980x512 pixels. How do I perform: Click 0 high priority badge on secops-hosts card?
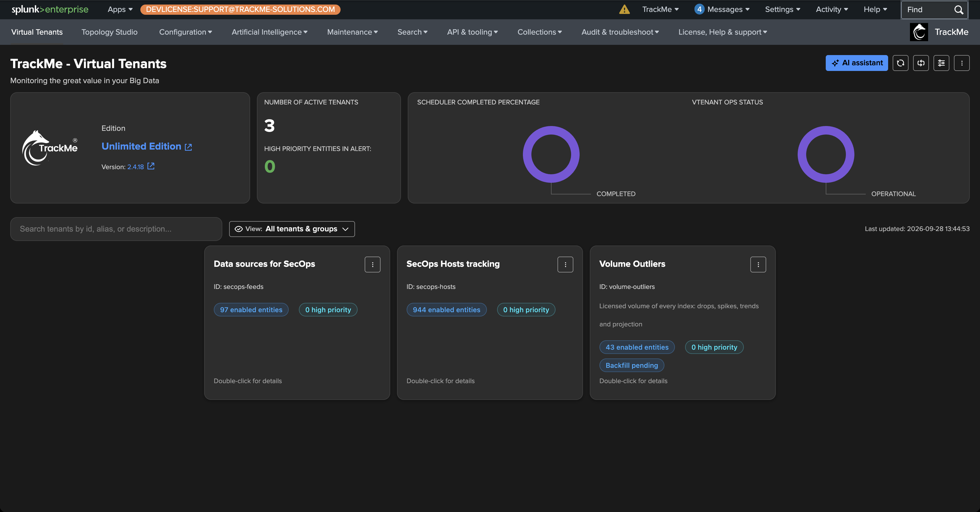(x=526, y=310)
